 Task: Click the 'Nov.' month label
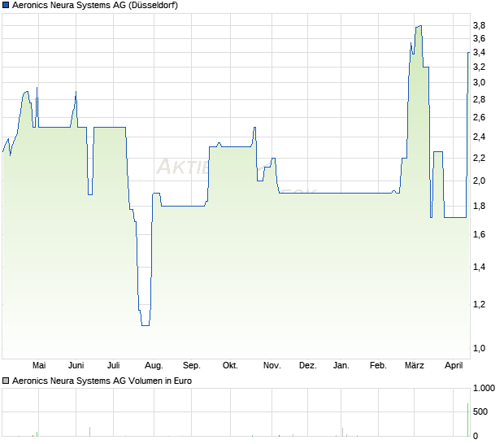(x=272, y=365)
